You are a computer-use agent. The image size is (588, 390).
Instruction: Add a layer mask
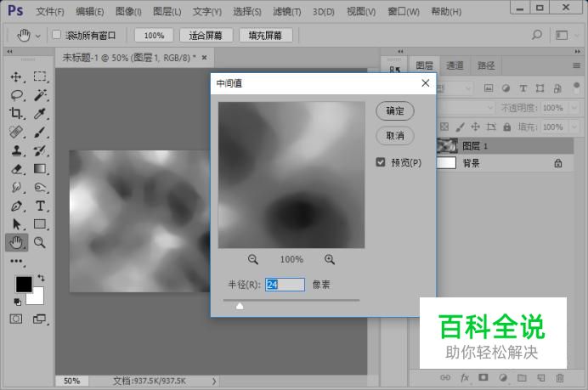click(483, 377)
